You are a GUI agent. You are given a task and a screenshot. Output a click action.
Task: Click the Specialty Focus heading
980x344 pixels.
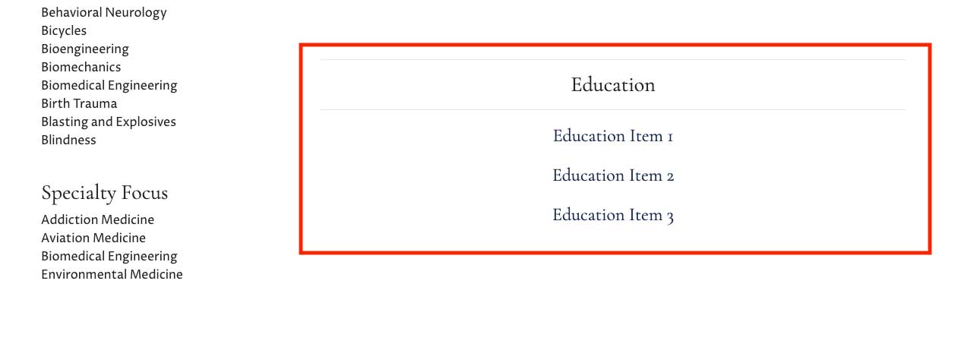tap(104, 193)
